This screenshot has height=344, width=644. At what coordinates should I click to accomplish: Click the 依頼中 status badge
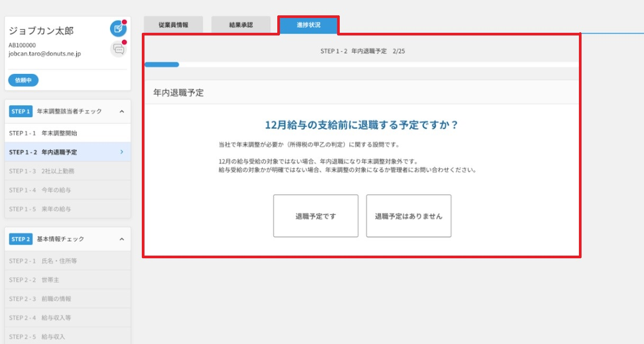[23, 80]
